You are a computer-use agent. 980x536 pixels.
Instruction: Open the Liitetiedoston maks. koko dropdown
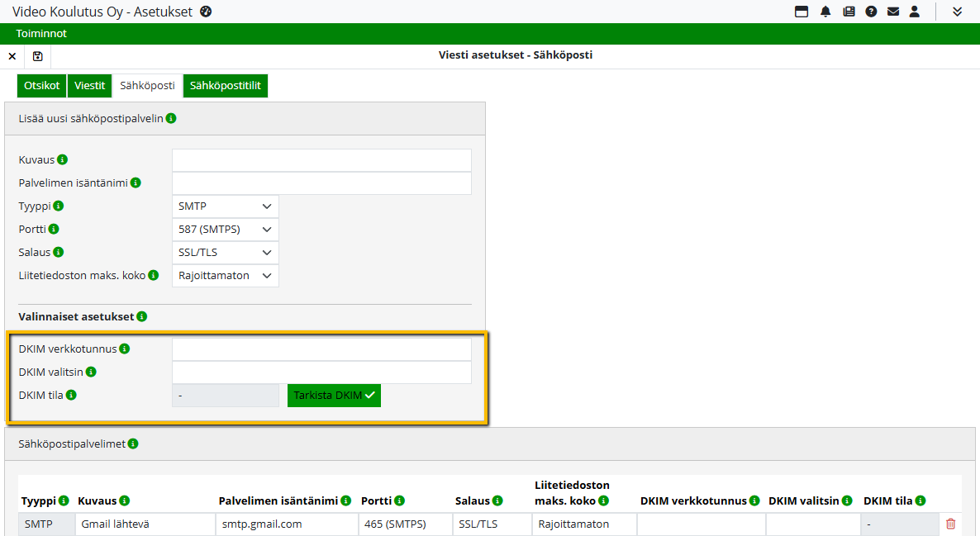coord(226,276)
